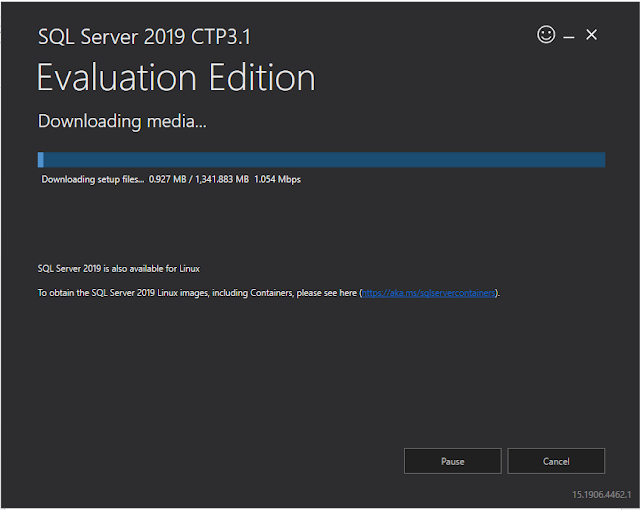
Task: Click the 'Downloading media...' heading
Action: [x=122, y=122]
